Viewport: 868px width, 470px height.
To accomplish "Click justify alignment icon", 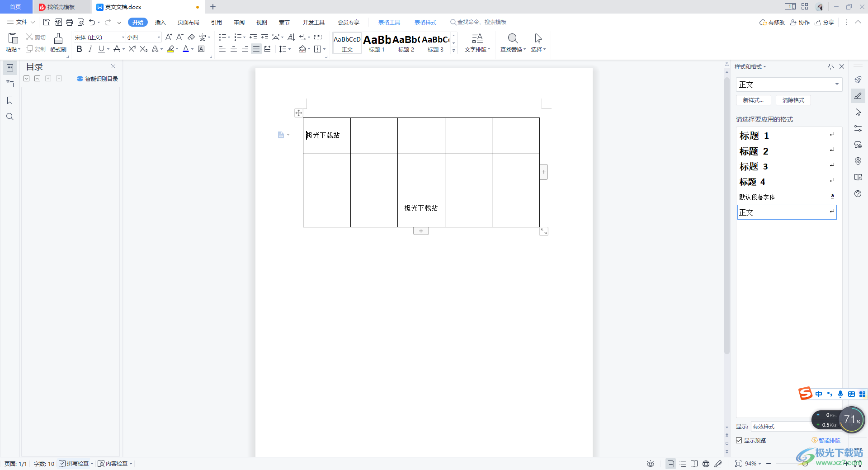I will tap(256, 49).
